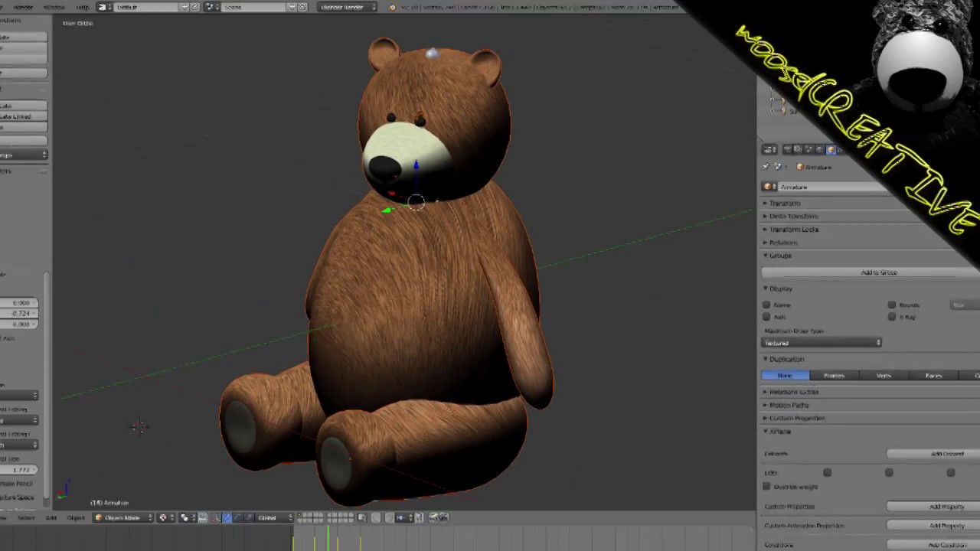Click the proportional editing icon in viewport header

point(376,517)
